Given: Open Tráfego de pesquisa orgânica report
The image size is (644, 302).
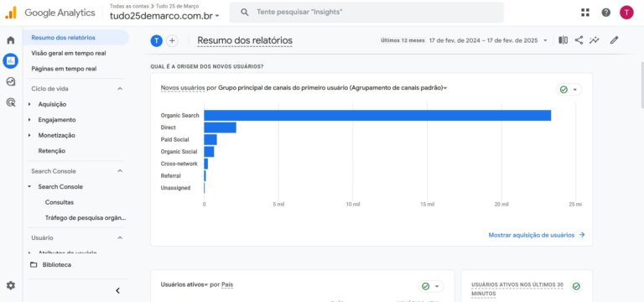Looking at the screenshot, I should (86, 218).
